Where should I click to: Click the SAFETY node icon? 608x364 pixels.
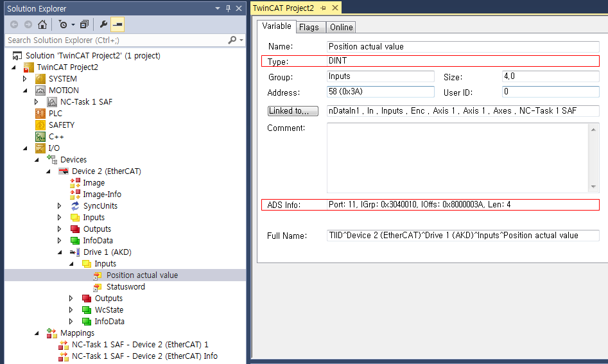pyautogui.click(x=40, y=125)
